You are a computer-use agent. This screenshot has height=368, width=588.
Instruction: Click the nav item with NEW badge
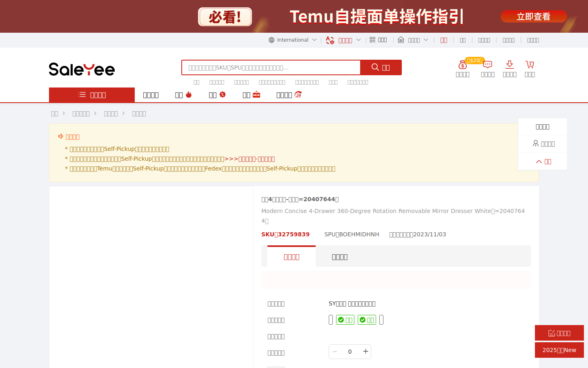251,95
